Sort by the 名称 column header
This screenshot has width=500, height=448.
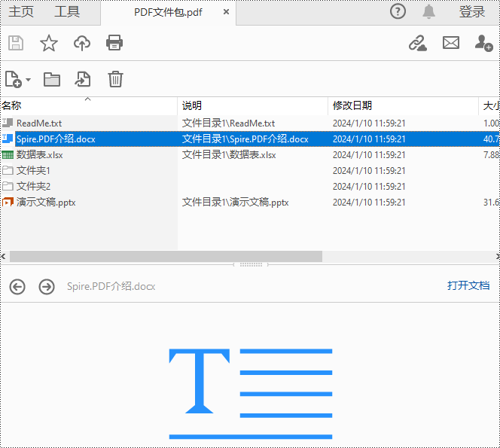pos(89,105)
